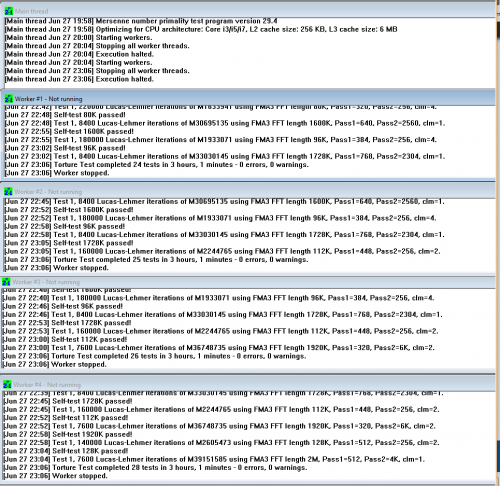Click Worker #2 'completed 25 tests' result line
Screen dimensions: 500x486
(x=156, y=260)
